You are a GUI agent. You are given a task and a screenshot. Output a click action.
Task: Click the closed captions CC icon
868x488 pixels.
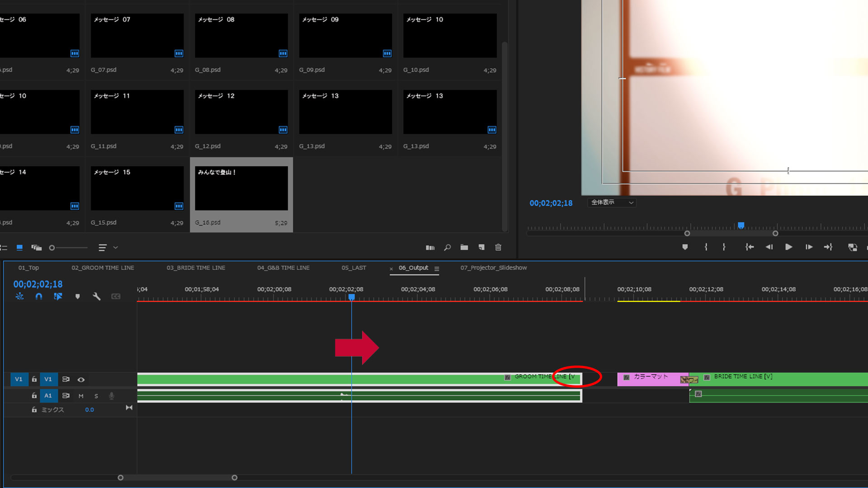[x=116, y=296]
